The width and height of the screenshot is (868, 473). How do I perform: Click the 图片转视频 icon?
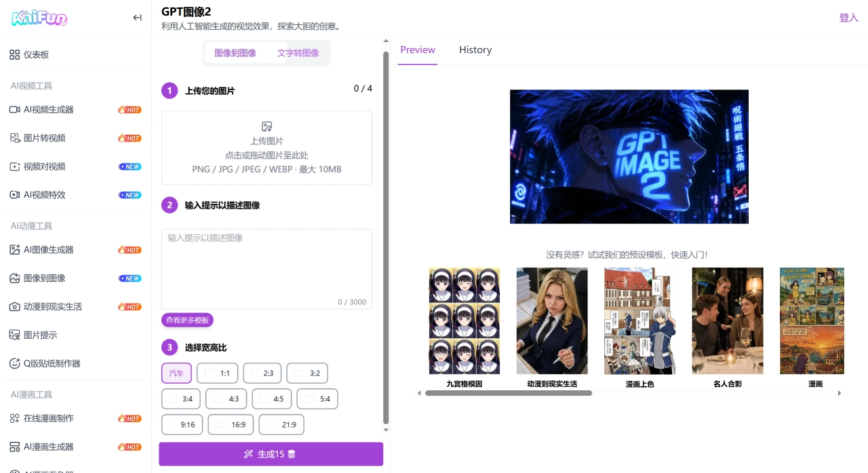(14, 138)
